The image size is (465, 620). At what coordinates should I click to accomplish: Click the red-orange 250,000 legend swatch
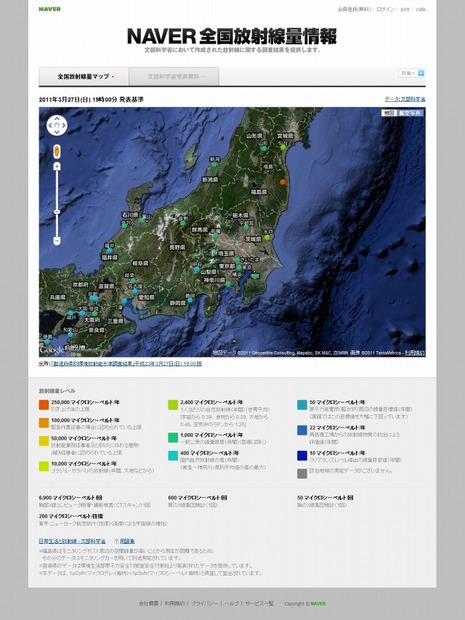pyautogui.click(x=43, y=405)
